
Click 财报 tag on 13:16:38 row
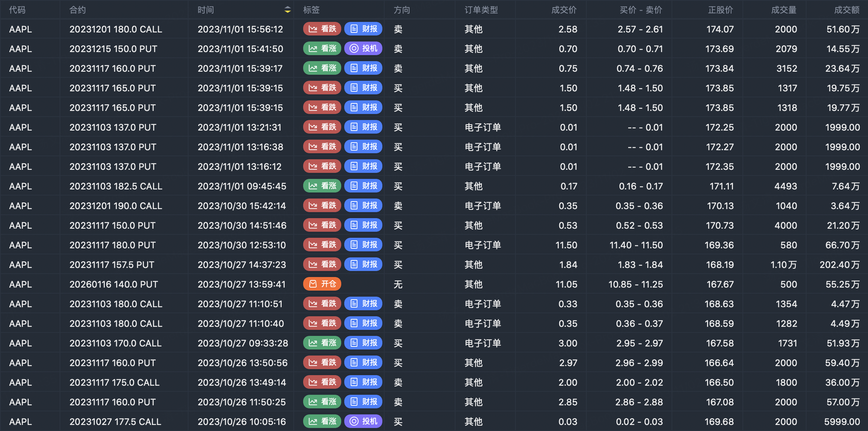click(x=363, y=146)
